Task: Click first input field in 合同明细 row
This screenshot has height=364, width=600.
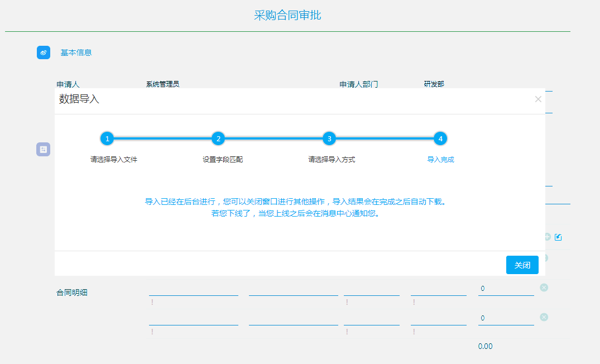Action: tap(193, 289)
